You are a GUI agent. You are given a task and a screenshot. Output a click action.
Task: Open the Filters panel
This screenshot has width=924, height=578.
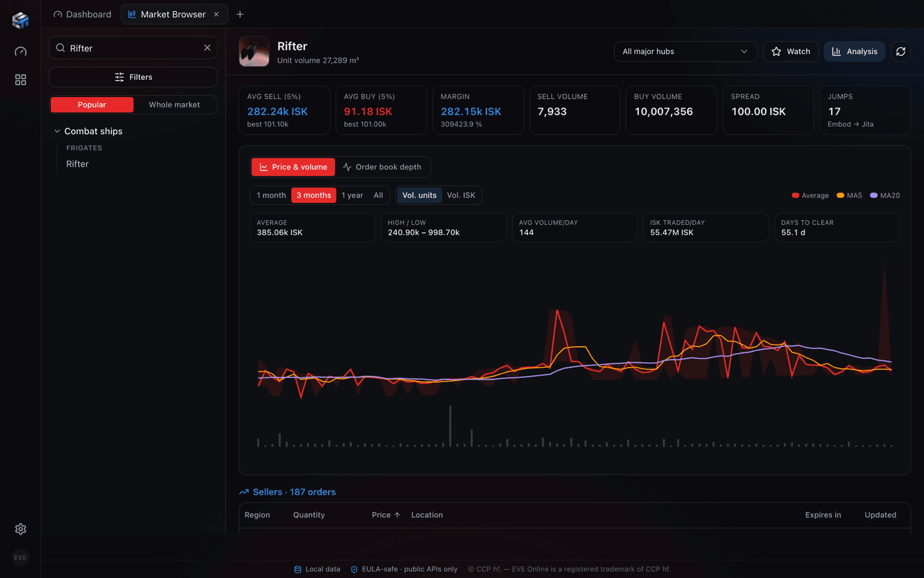133,77
